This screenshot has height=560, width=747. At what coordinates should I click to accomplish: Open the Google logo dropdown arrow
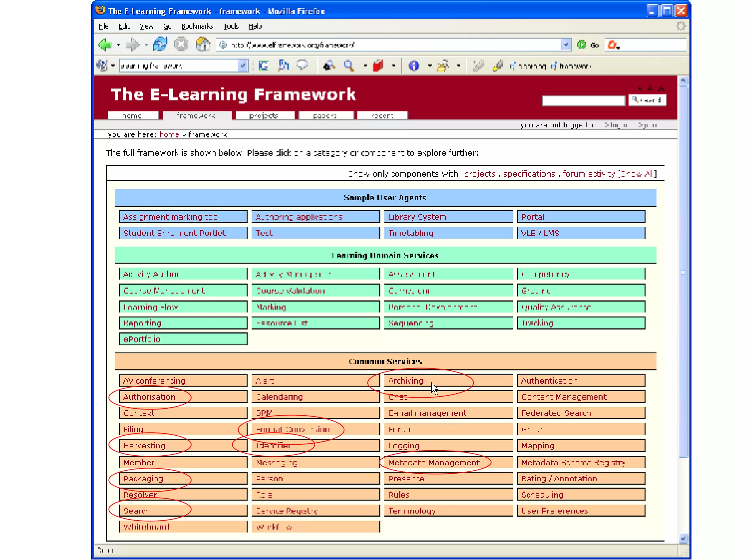click(113, 66)
